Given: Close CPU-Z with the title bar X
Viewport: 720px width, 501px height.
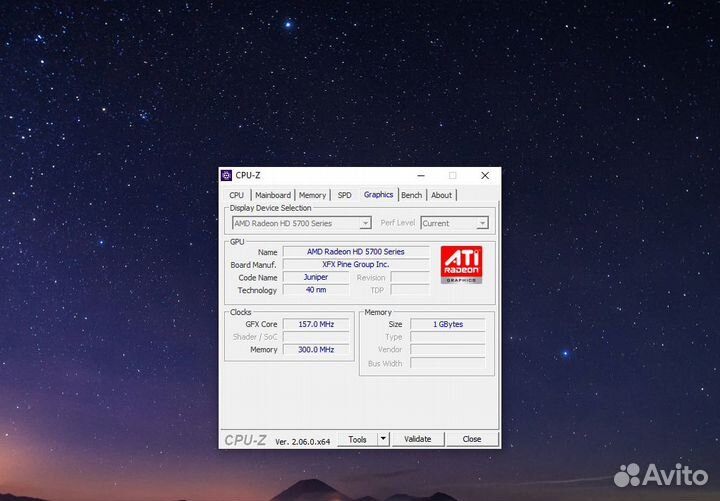Looking at the screenshot, I should pos(485,175).
